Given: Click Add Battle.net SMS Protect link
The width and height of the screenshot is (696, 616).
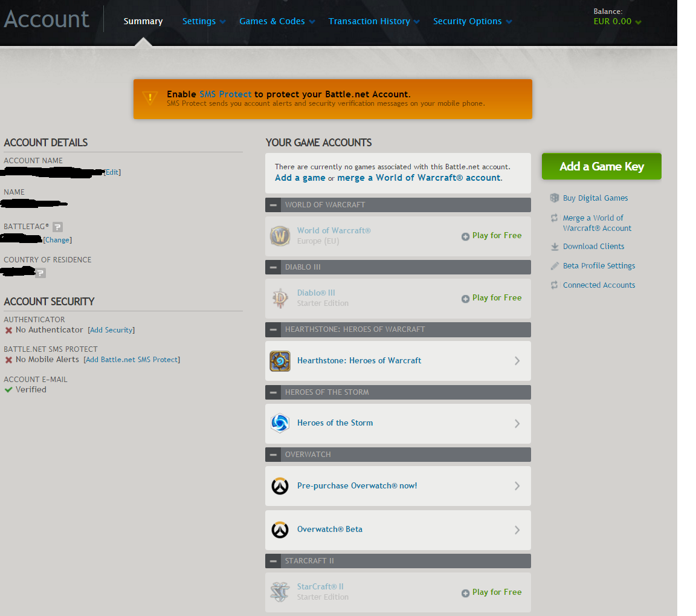Looking at the screenshot, I should [132, 360].
